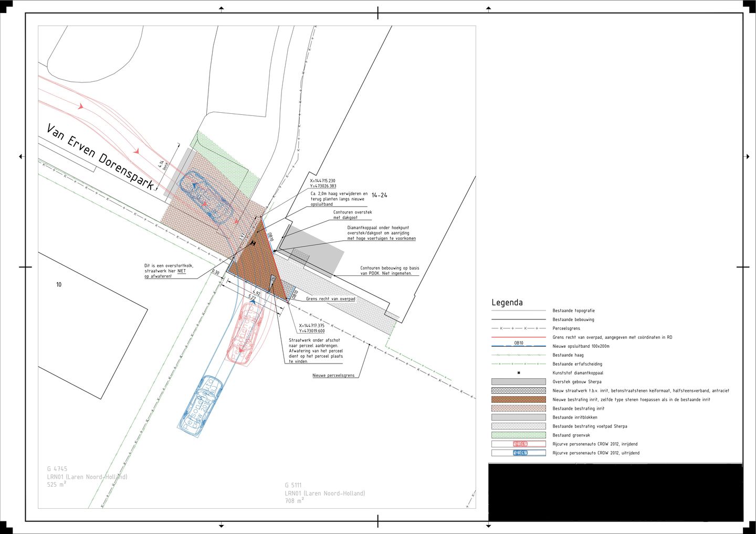Select the Kunststof diamantkoppaal legend symbol
Image resolution: width=756 pixels, height=534 pixels.
[x=519, y=373]
